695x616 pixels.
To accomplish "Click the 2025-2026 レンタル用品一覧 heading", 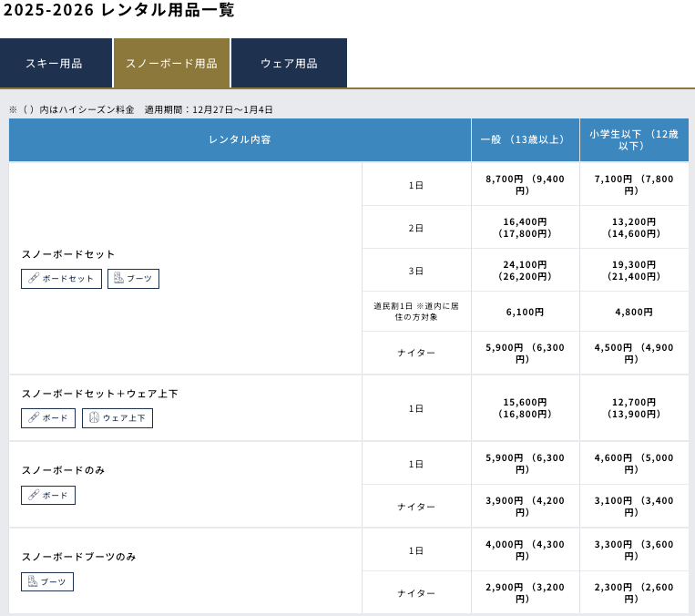I will [x=118, y=10].
